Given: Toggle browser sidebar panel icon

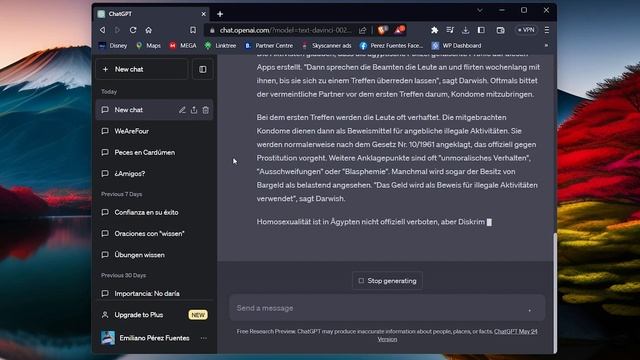Looking at the screenshot, I should coord(481,30).
